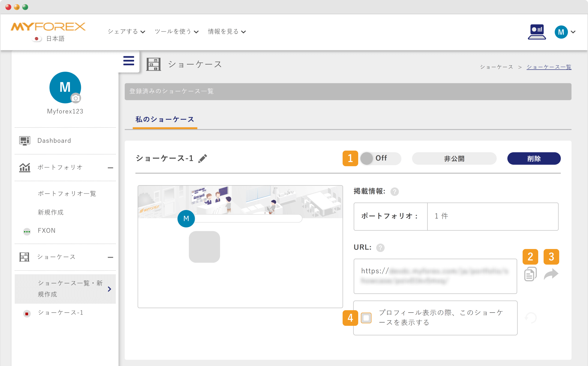Click the copy icon next to the URL
The height and width of the screenshot is (366, 588).
pyautogui.click(x=530, y=274)
